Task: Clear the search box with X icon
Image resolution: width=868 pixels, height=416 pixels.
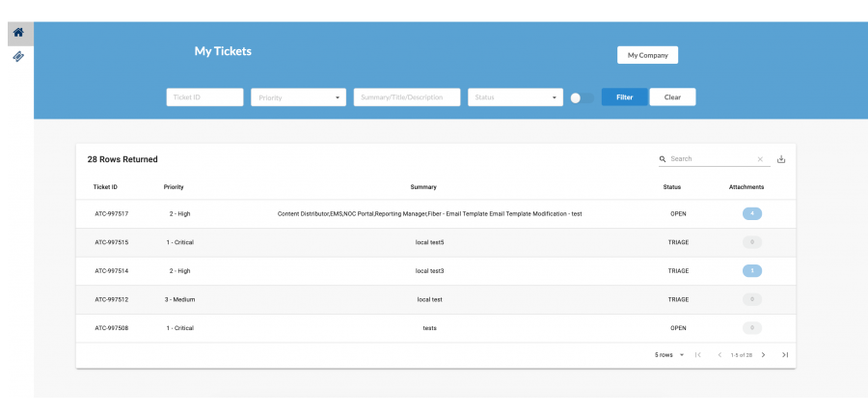Action: tap(760, 159)
